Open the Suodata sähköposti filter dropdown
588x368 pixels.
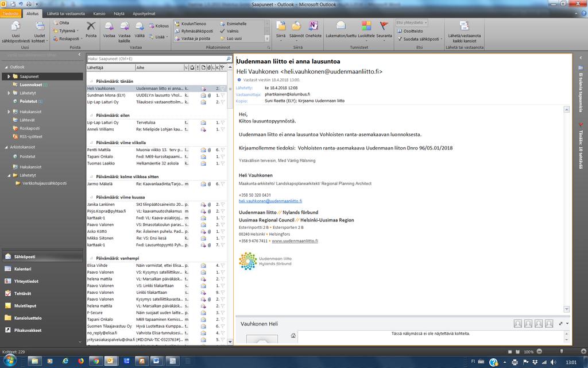(x=420, y=39)
